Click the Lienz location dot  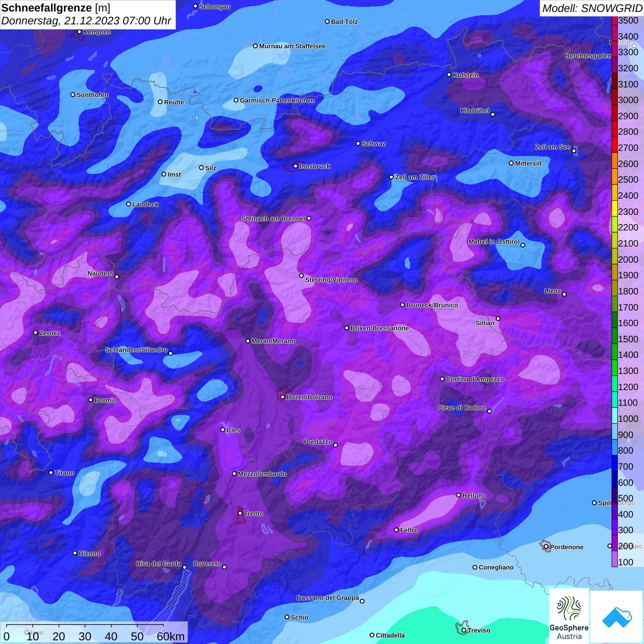564,294
